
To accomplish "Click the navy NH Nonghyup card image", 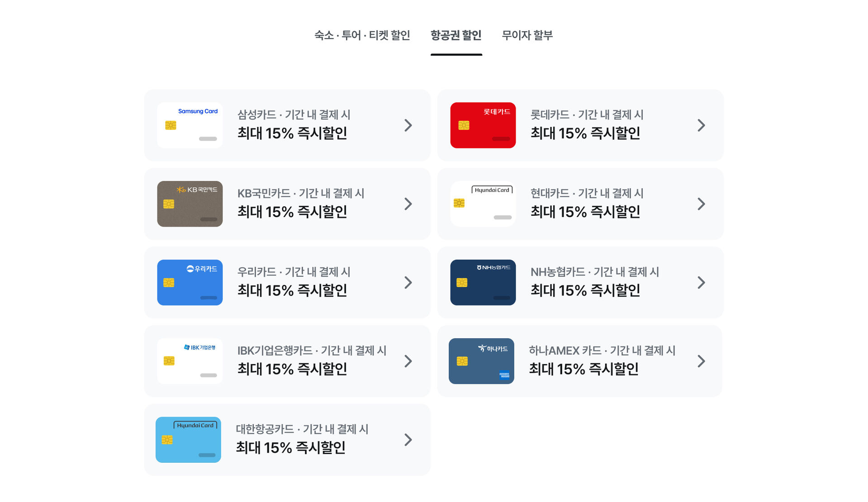I will (483, 283).
